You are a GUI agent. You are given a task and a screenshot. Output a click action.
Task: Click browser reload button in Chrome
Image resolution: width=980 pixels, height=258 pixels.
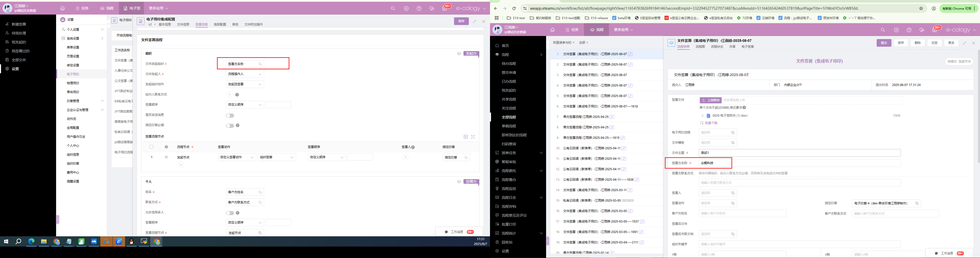coord(514,8)
